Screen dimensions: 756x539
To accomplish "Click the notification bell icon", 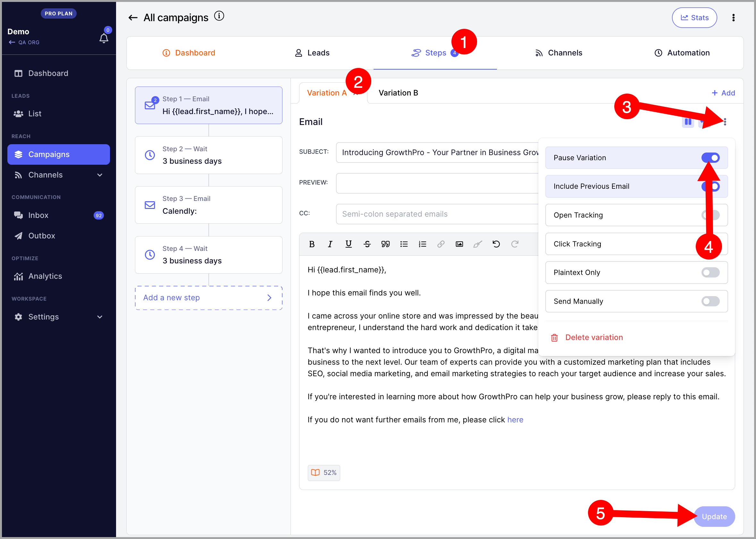I will pos(104,38).
